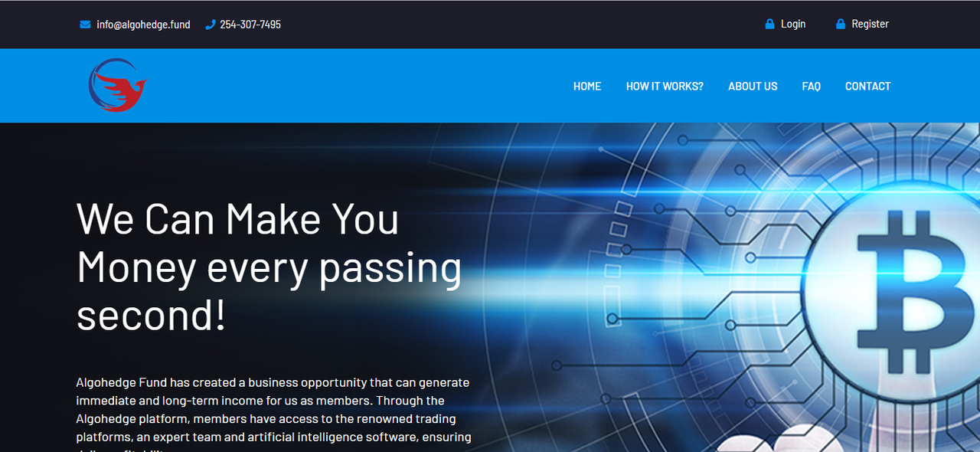Screen dimensions: 980x452
Task: Click the envelope email icon
Action: (x=85, y=25)
